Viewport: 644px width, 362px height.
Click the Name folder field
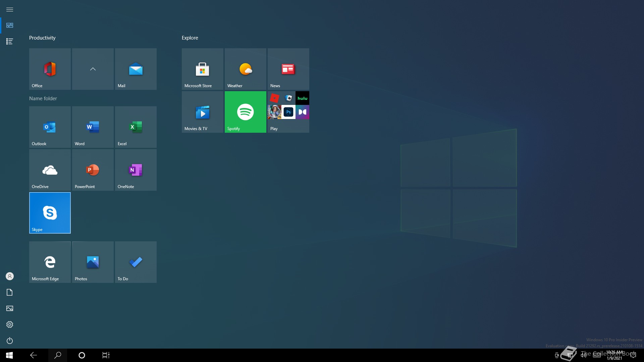pos(93,99)
